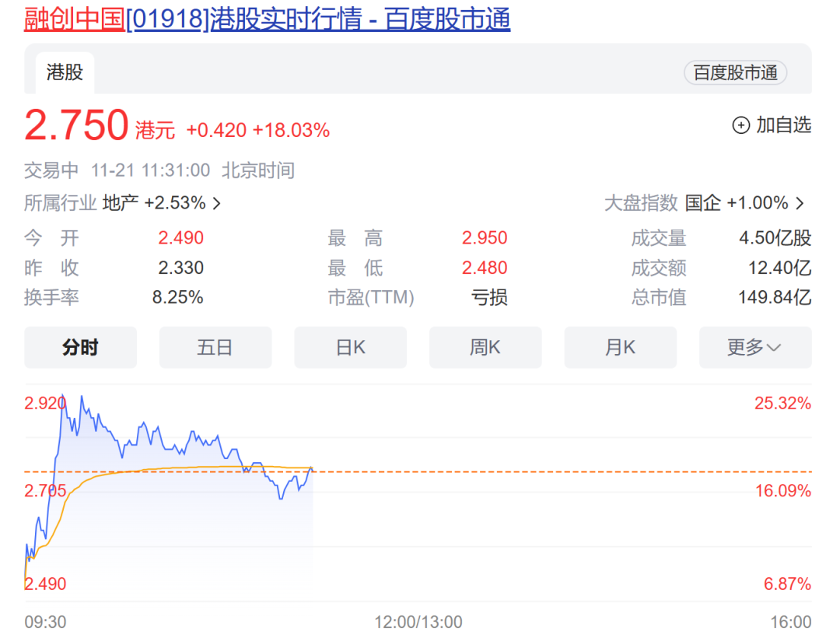Switch to the 月K chart tab
Screen dimensions: 840x638
621,347
